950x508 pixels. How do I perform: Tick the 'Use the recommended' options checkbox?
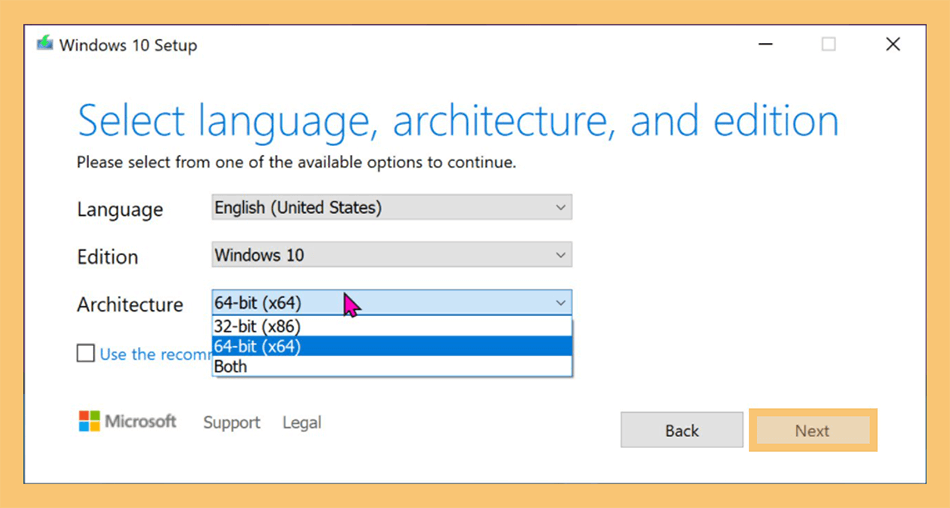pos(85,353)
